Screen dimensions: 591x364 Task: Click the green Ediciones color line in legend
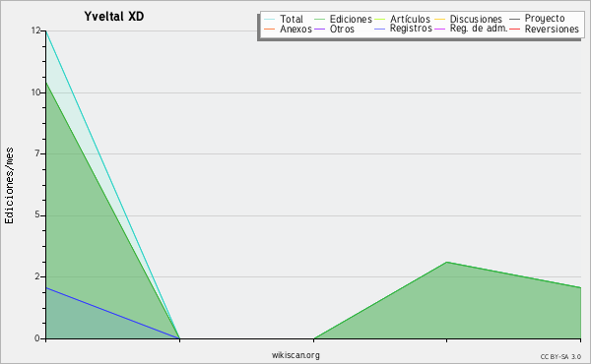click(319, 20)
